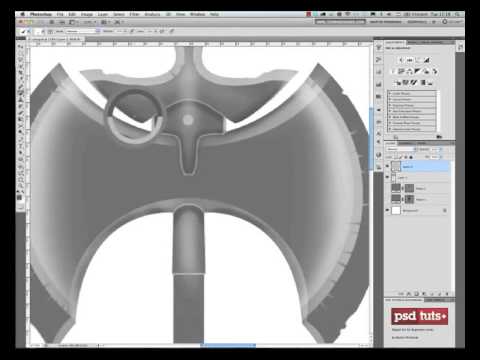This screenshot has height=360, width=480.
Task: Open the File menu
Action: tap(60, 14)
